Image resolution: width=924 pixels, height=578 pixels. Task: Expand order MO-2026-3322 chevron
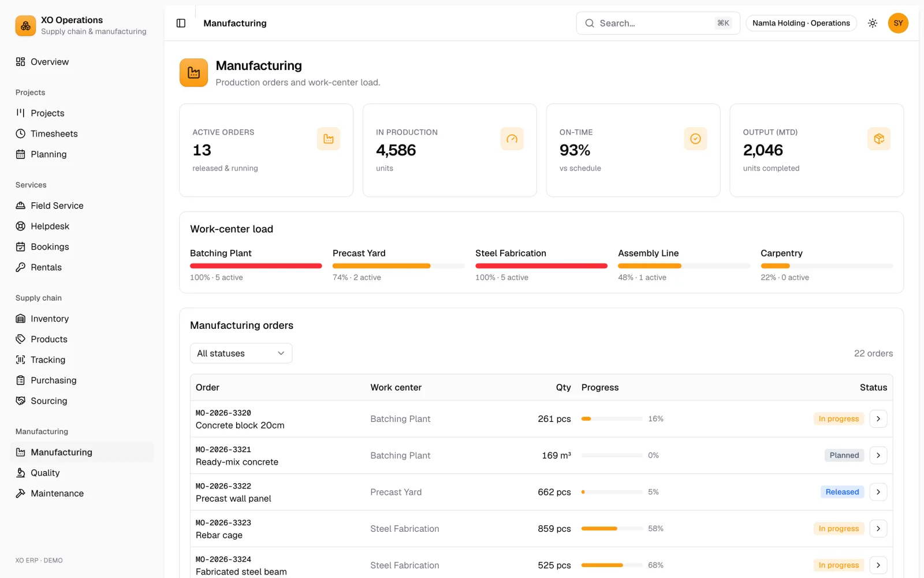(878, 492)
